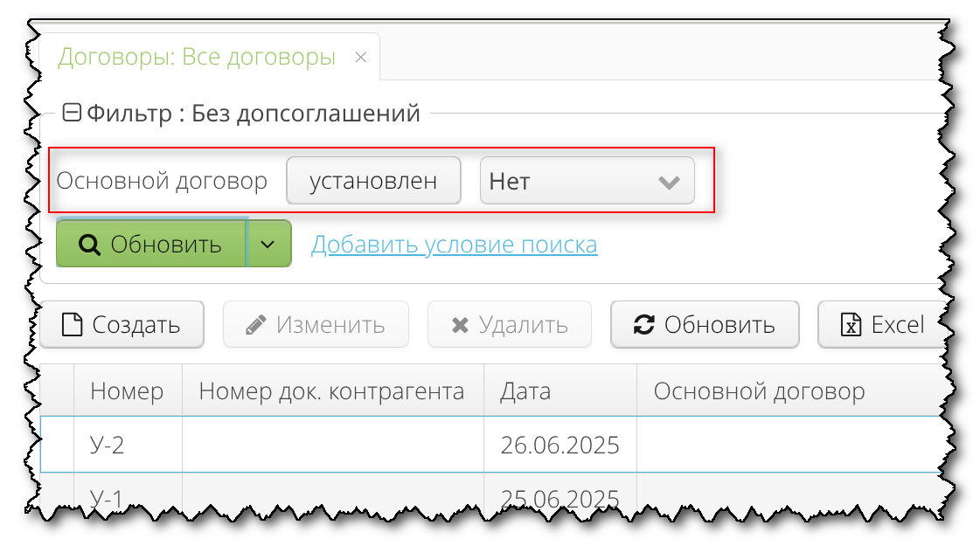The width and height of the screenshot is (980, 546).
Task: Open the Добавить условие поиска link
Action: 455,245
